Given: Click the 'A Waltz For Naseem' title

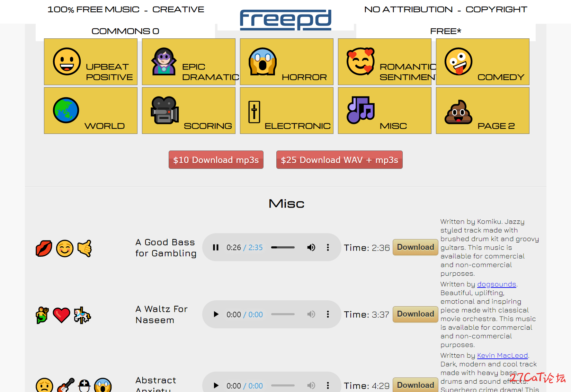Looking at the screenshot, I should pyautogui.click(x=161, y=314).
